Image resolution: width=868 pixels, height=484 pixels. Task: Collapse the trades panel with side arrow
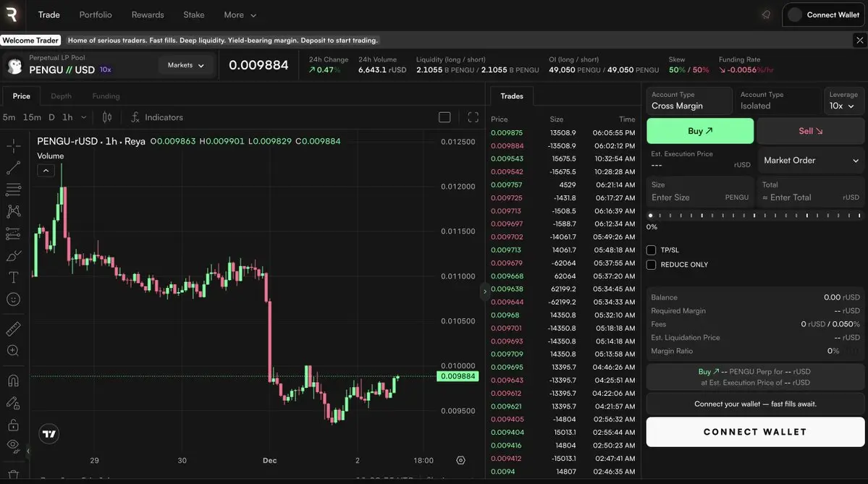[x=485, y=292]
